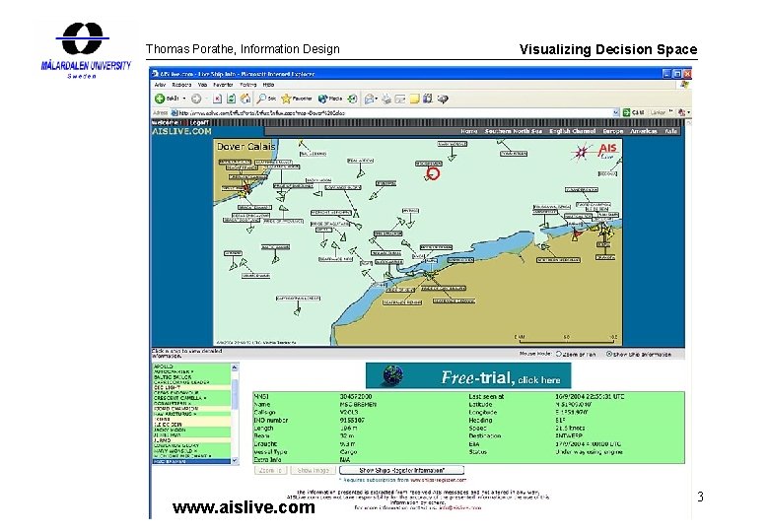Click the ships-register.com subscription link
This screenshot has height=532, width=769.
point(438,480)
